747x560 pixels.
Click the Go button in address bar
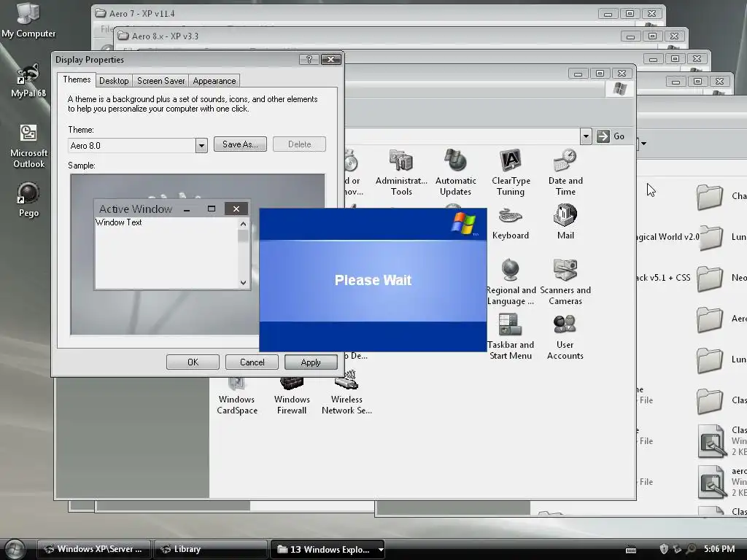click(611, 136)
